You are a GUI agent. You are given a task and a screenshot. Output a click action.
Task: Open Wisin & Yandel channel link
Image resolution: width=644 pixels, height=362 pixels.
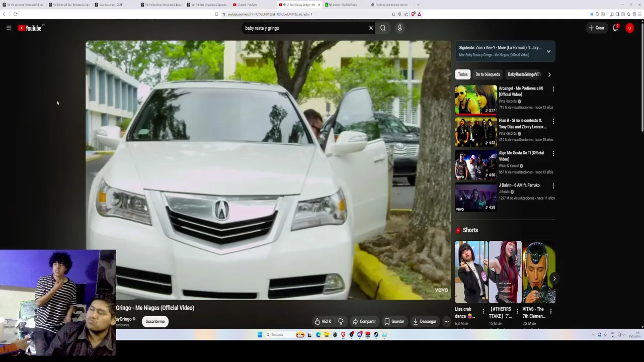click(509, 166)
